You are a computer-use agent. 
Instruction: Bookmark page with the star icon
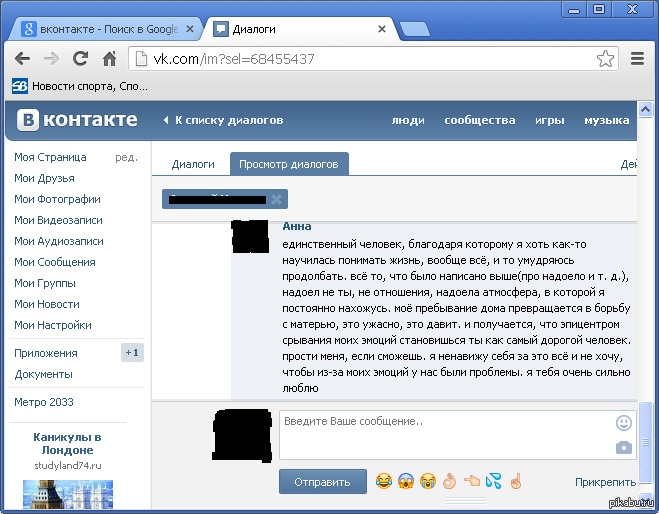click(605, 59)
